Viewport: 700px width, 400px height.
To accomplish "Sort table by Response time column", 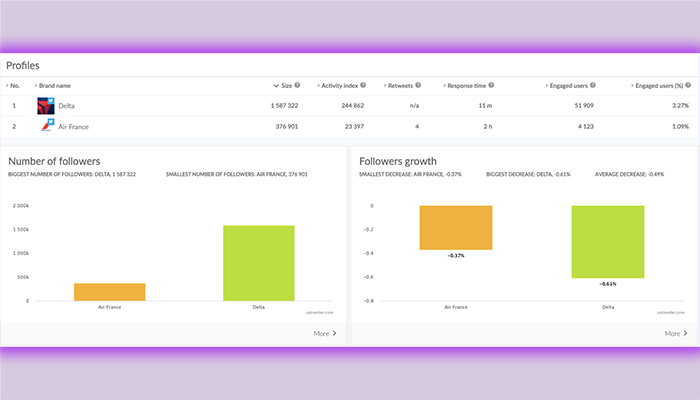I will [x=464, y=86].
